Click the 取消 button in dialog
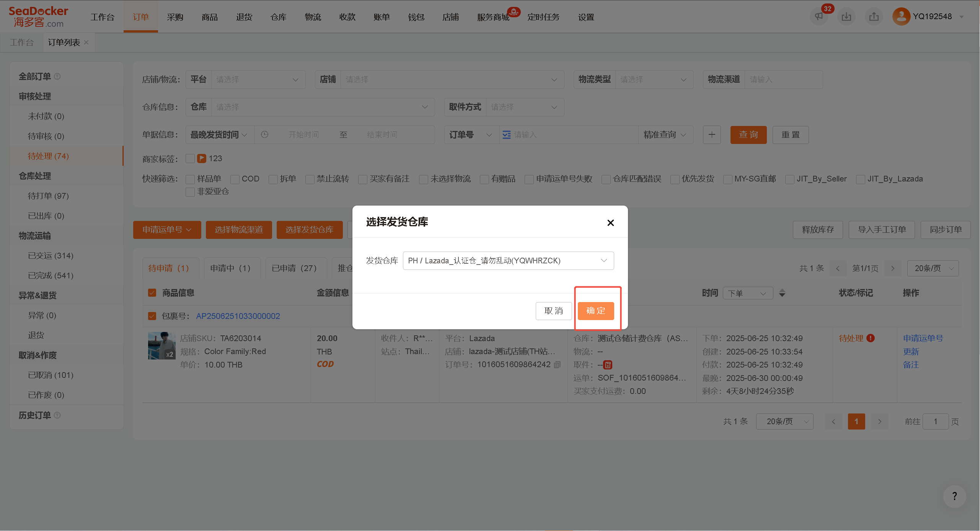 coord(554,311)
